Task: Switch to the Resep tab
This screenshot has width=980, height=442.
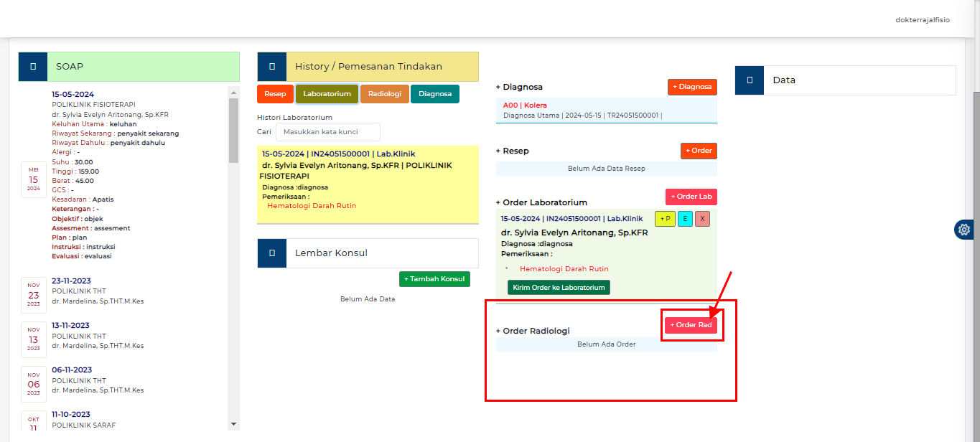Action: 275,93
